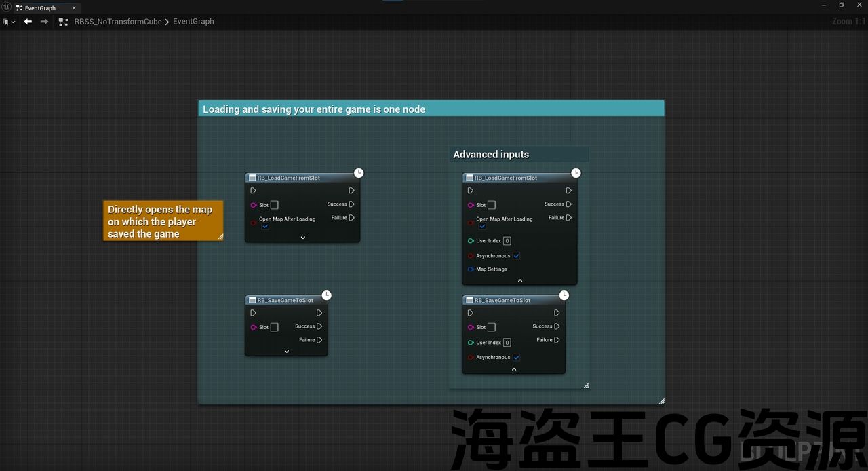Click the blueprint graph icon beside the breadcrumb

tap(64, 22)
